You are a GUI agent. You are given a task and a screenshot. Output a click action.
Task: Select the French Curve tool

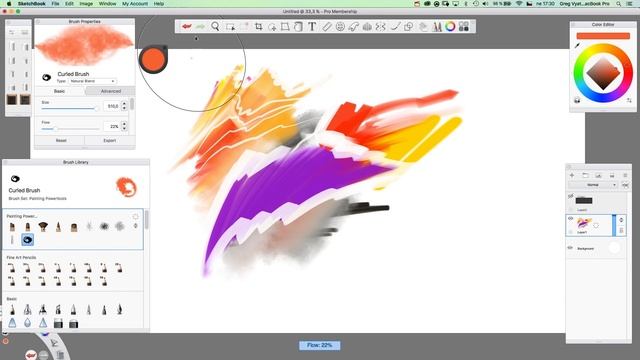[x=353, y=27]
